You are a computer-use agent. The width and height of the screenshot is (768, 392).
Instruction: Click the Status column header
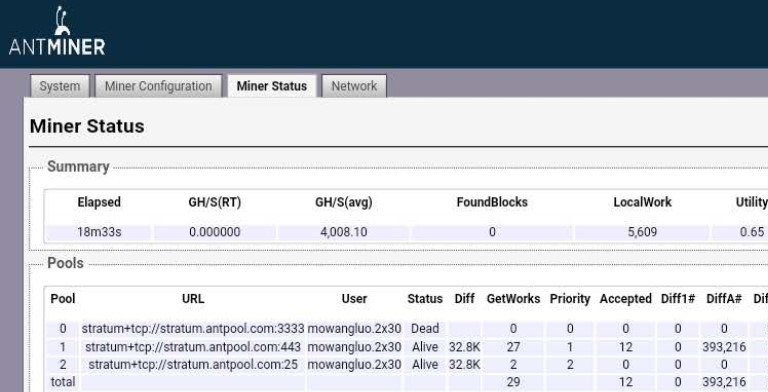(x=425, y=298)
